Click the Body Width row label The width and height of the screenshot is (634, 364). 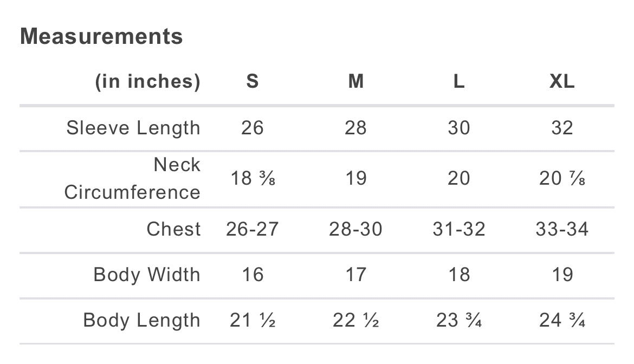147,275
